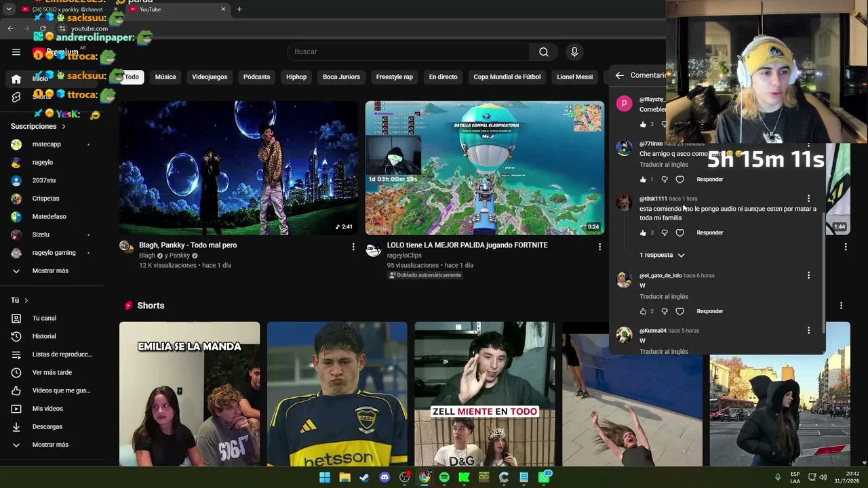868x488 pixels.
Task: Open the Suscripciones section chevron
Action: click(x=64, y=127)
